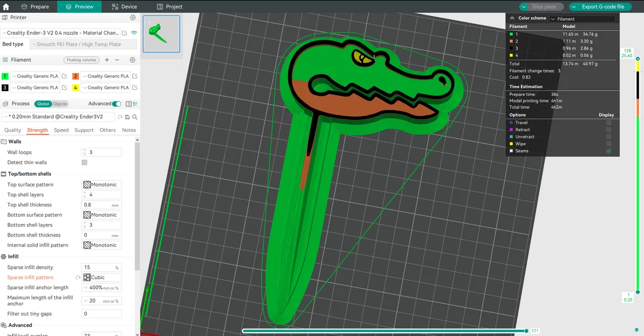The image size is (644, 336).
Task: Remove a filament with the minus icon
Action: pos(117,60)
